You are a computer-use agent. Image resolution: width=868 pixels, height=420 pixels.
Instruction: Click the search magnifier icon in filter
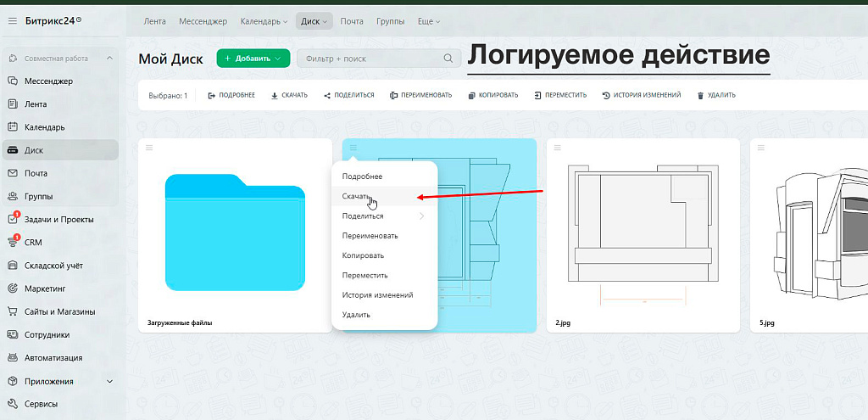[448, 59]
